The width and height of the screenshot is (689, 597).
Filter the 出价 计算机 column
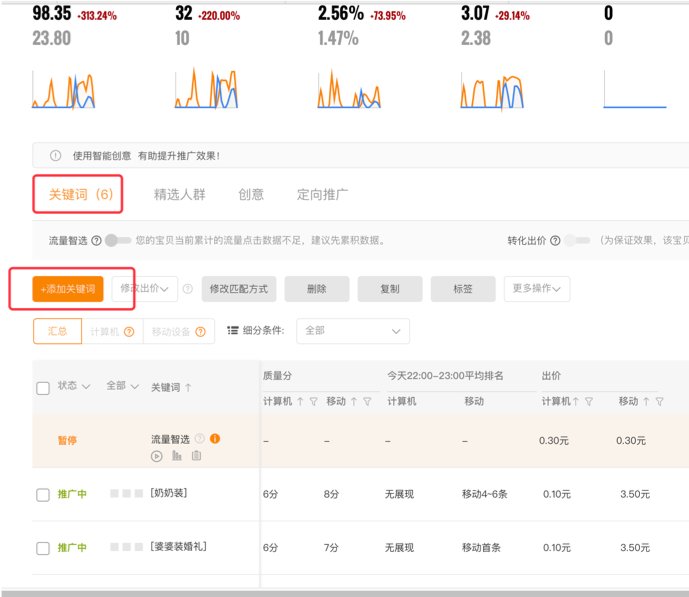(x=589, y=402)
